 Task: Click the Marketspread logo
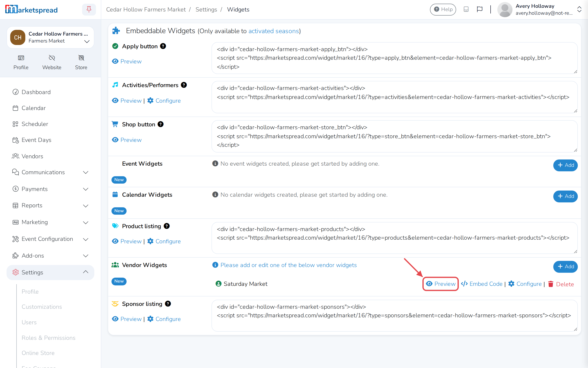click(31, 9)
